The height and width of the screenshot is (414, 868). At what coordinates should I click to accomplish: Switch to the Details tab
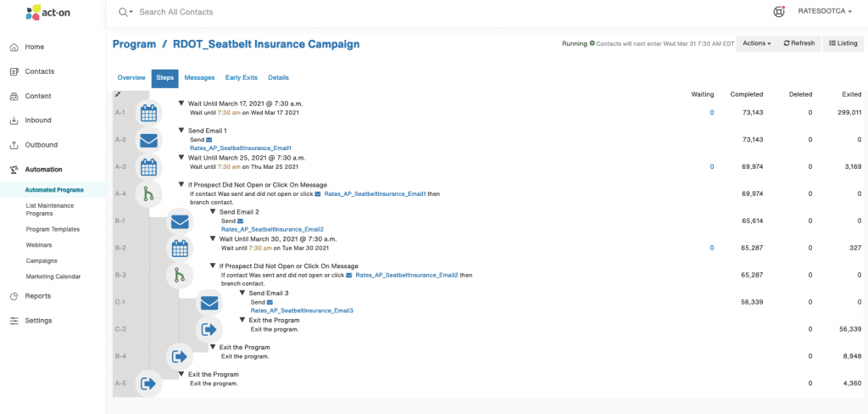[x=278, y=77]
